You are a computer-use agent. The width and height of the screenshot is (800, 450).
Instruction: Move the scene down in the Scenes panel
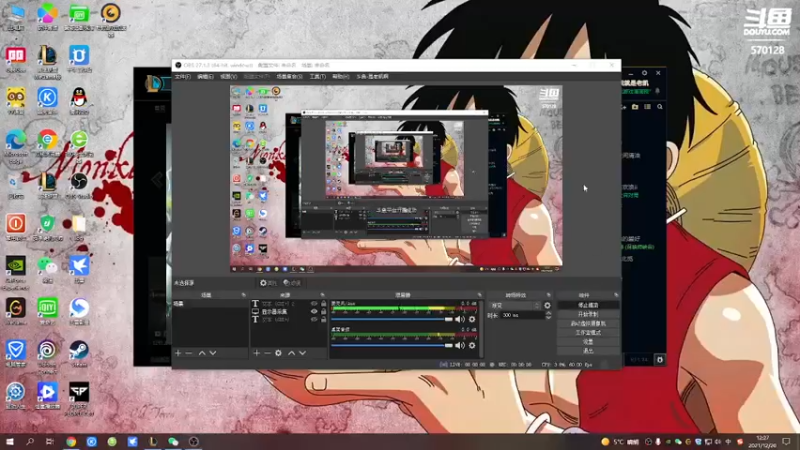[x=213, y=353]
